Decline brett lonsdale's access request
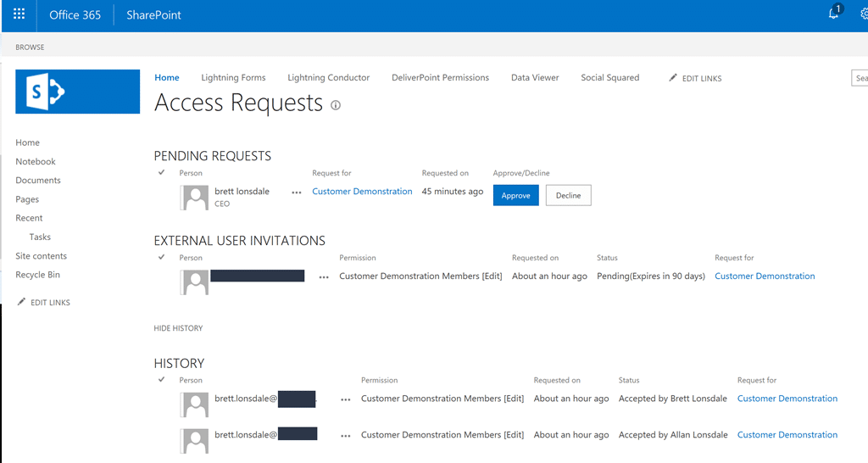This screenshot has height=463, width=868. coord(569,196)
